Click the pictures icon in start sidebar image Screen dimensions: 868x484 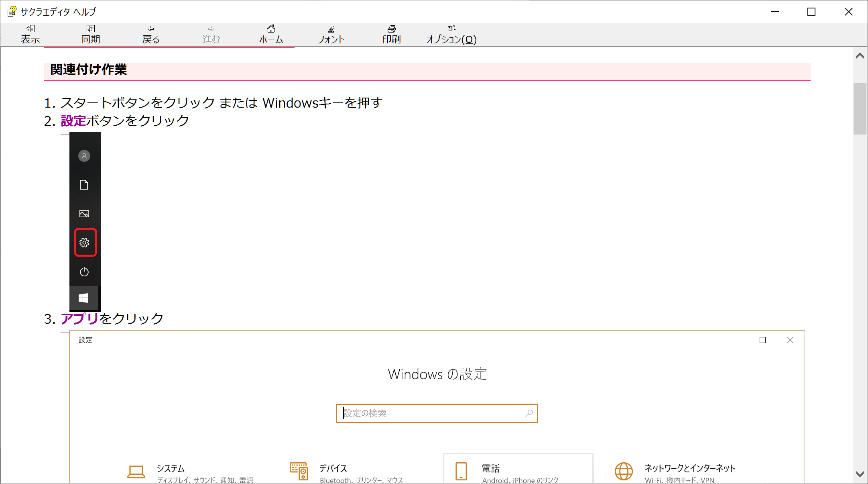pyautogui.click(x=84, y=214)
